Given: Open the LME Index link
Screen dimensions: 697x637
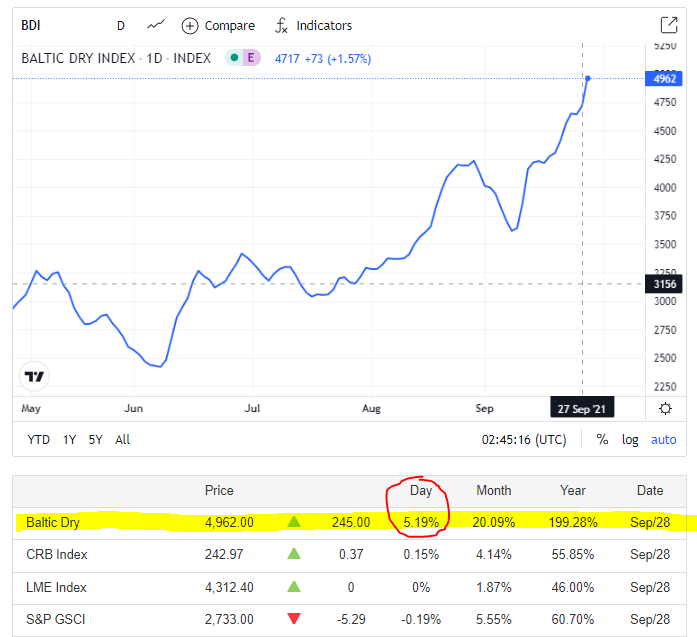Looking at the screenshot, I should (56, 587).
